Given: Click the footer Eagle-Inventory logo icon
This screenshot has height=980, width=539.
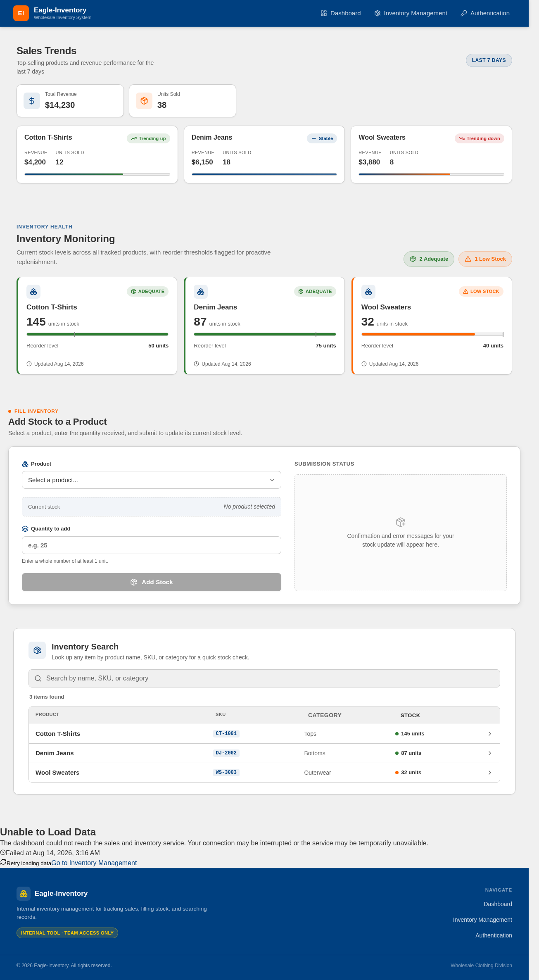Looking at the screenshot, I should (24, 894).
